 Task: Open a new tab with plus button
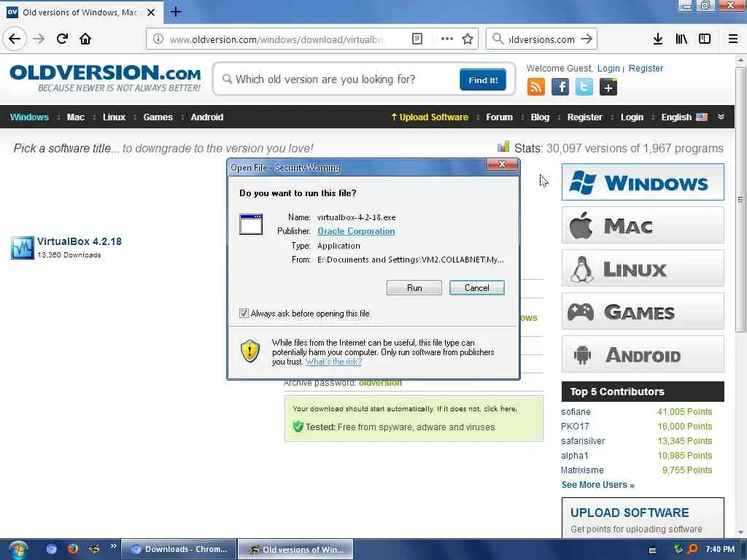(176, 12)
